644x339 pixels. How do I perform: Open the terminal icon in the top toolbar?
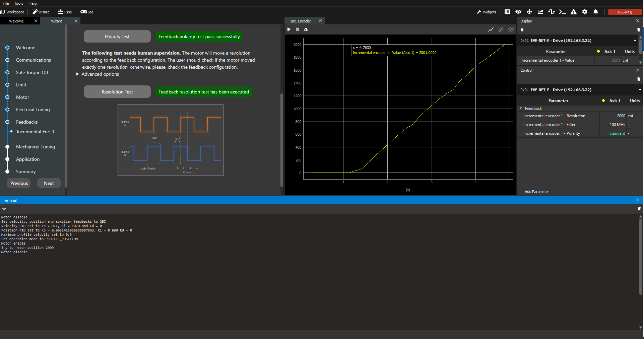coord(562,12)
